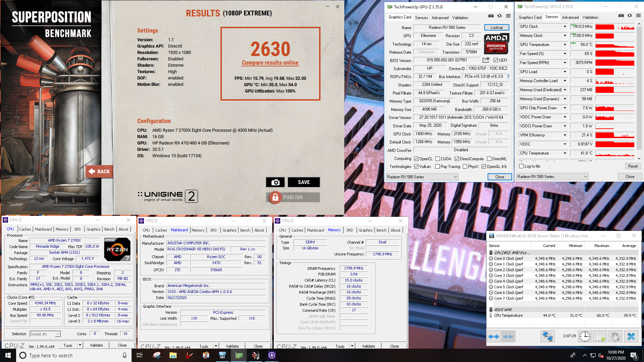The height and width of the screenshot is (362, 644).
Task: Switch to the Validation tab in GPU-Z Sensors window
Action: pyautogui.click(x=590, y=17)
